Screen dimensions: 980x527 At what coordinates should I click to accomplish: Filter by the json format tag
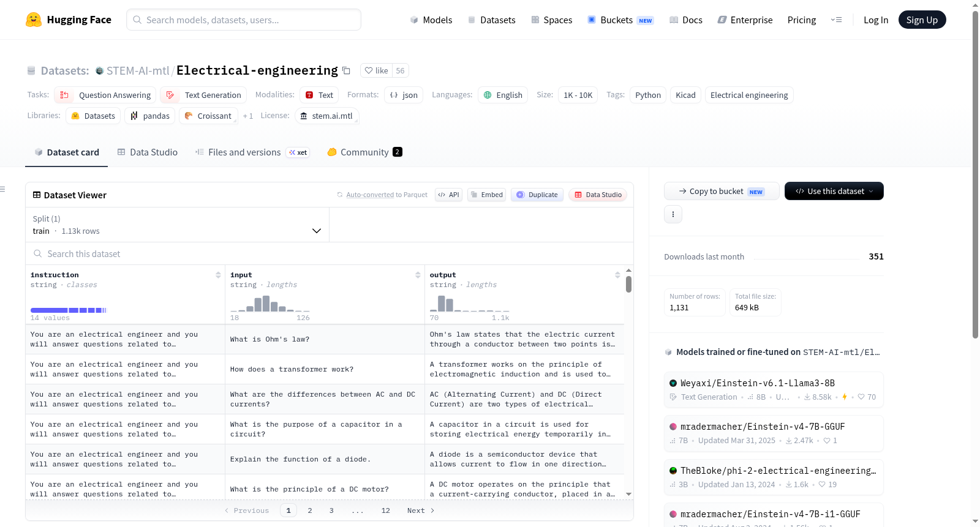[x=404, y=95]
